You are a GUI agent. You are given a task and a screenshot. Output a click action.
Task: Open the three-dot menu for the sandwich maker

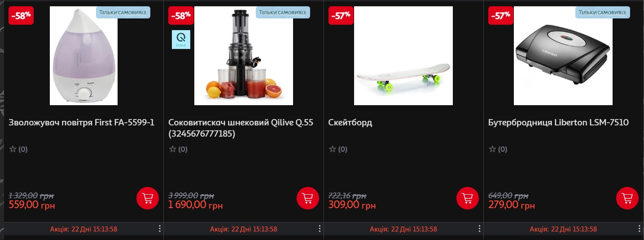pyautogui.click(x=639, y=229)
